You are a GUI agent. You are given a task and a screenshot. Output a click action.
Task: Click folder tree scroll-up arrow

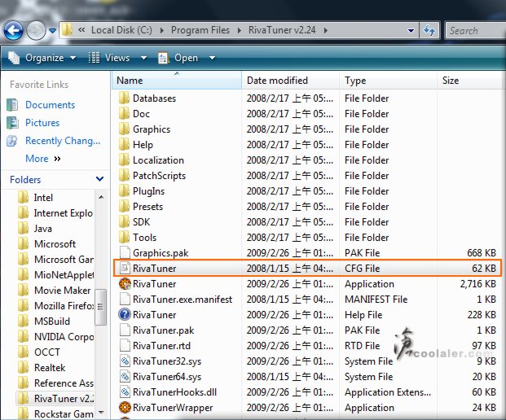pos(101,197)
